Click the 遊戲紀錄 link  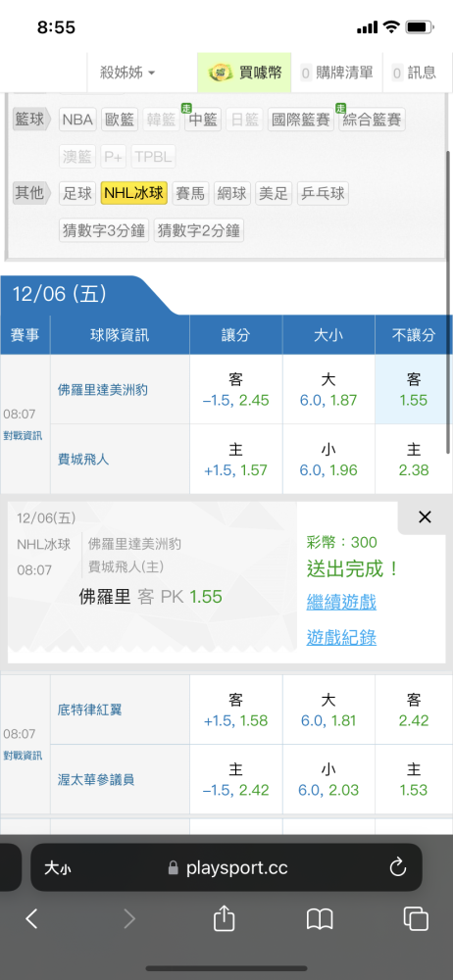click(x=341, y=638)
